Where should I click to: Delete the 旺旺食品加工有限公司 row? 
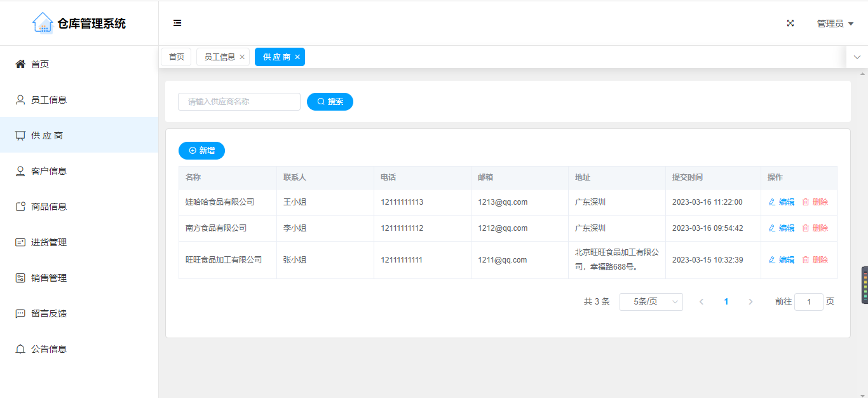815,260
